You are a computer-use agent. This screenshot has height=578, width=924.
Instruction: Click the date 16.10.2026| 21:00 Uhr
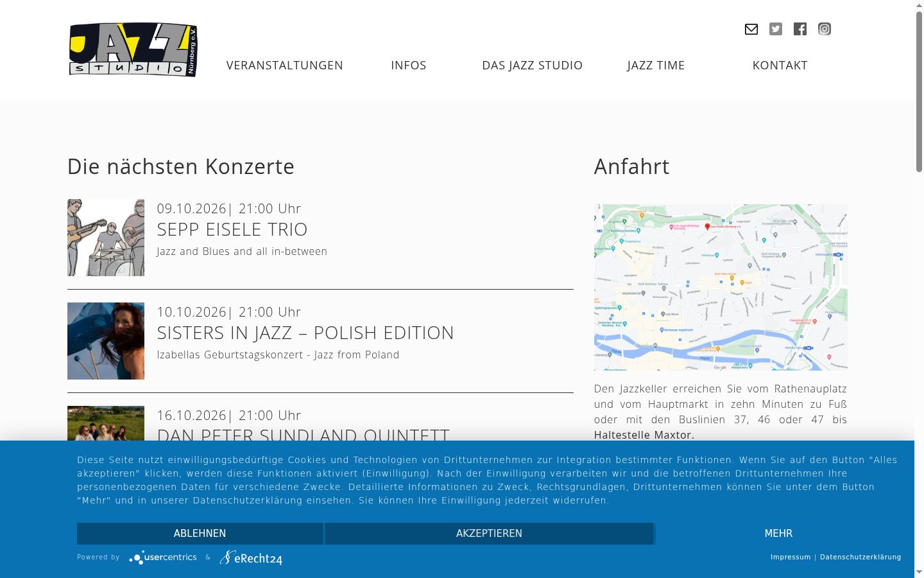[x=229, y=416]
